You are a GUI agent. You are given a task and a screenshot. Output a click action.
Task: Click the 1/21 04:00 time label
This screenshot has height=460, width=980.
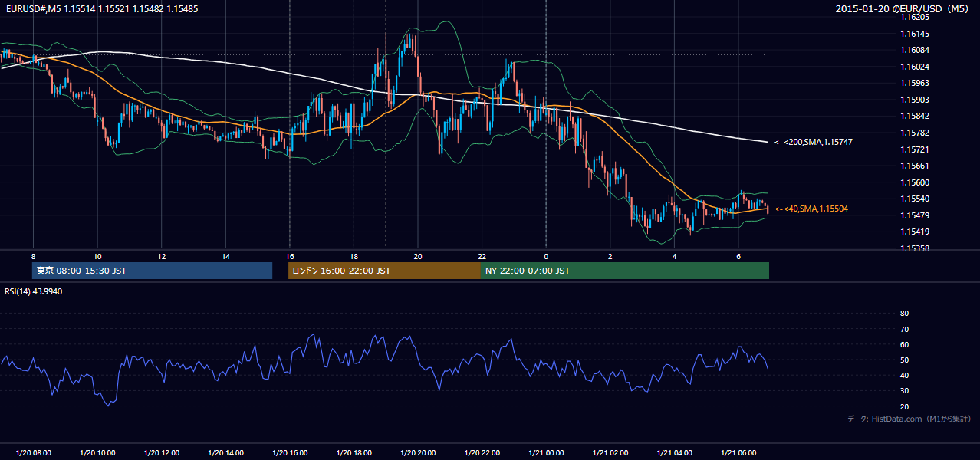coord(674,452)
